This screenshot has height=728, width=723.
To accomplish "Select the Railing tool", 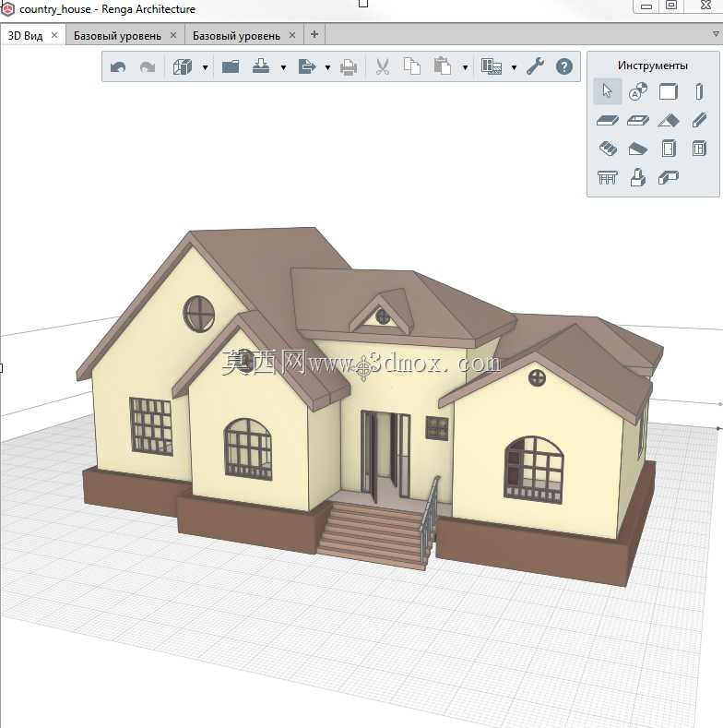I will [608, 177].
